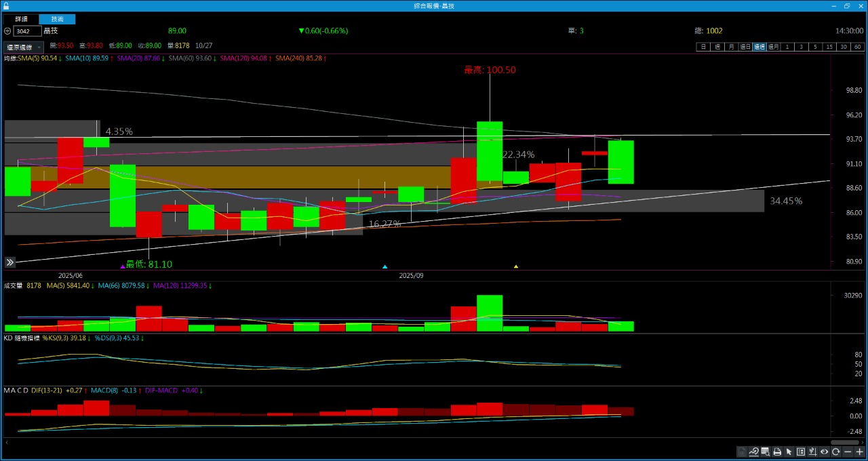Expand the side panel double-chevron button
This screenshot has width=868, height=461.
click(x=10, y=262)
